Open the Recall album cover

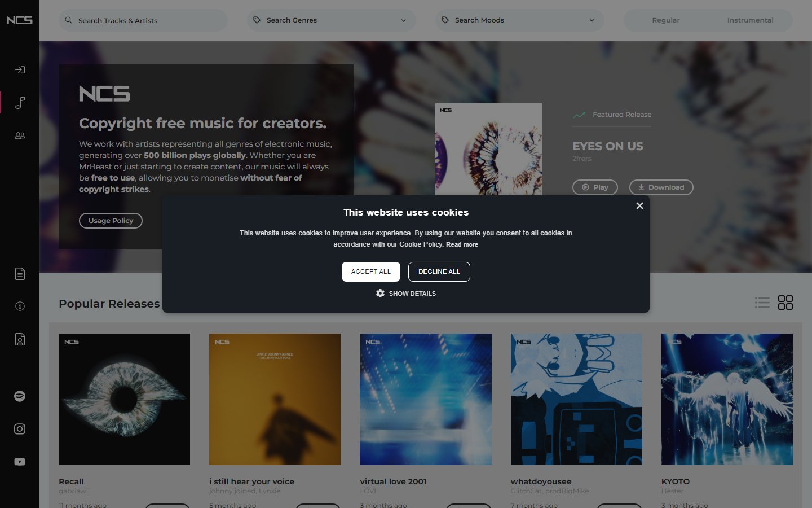[x=124, y=399]
